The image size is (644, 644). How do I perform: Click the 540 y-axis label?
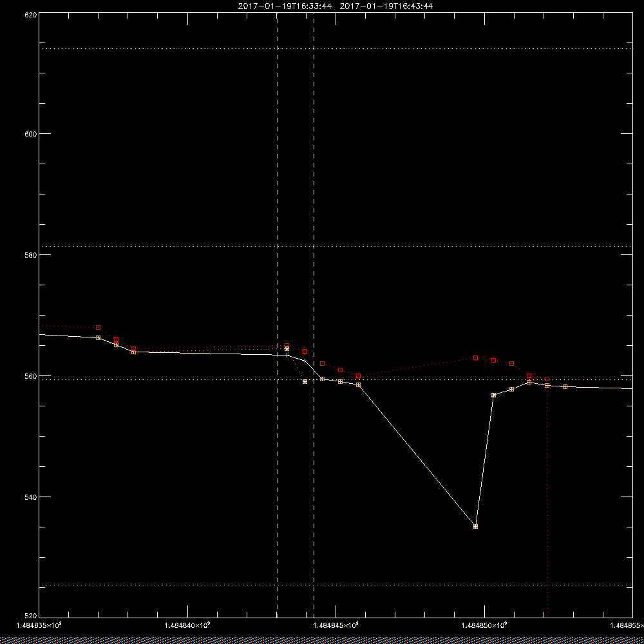pyautogui.click(x=31, y=497)
